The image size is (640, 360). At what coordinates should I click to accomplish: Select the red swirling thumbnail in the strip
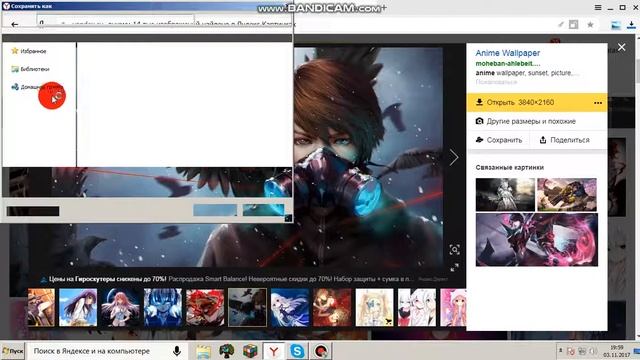pos(205,307)
